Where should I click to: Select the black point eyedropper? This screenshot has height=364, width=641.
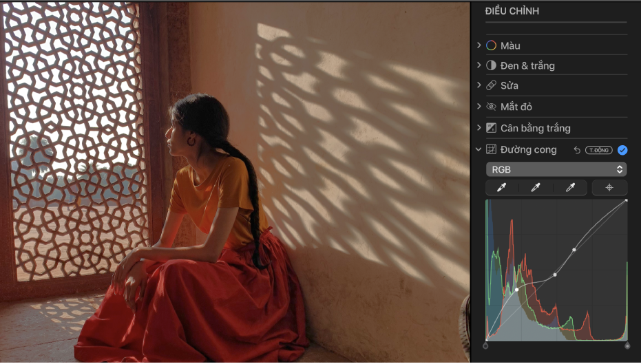click(502, 188)
